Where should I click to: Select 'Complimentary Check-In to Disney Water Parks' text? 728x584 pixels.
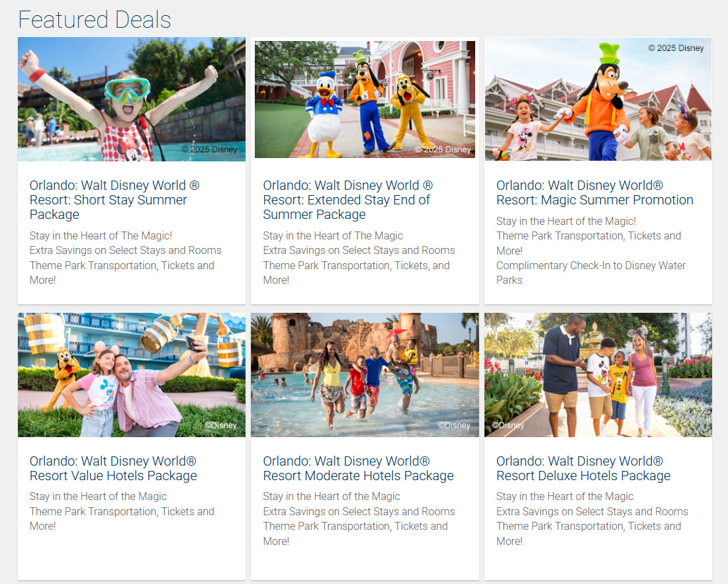(x=591, y=272)
